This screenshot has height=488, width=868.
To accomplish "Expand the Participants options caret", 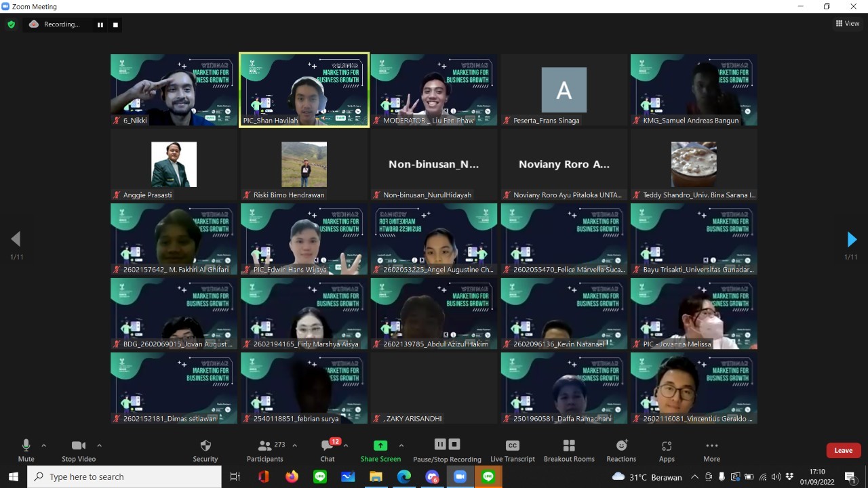I will coord(294,445).
